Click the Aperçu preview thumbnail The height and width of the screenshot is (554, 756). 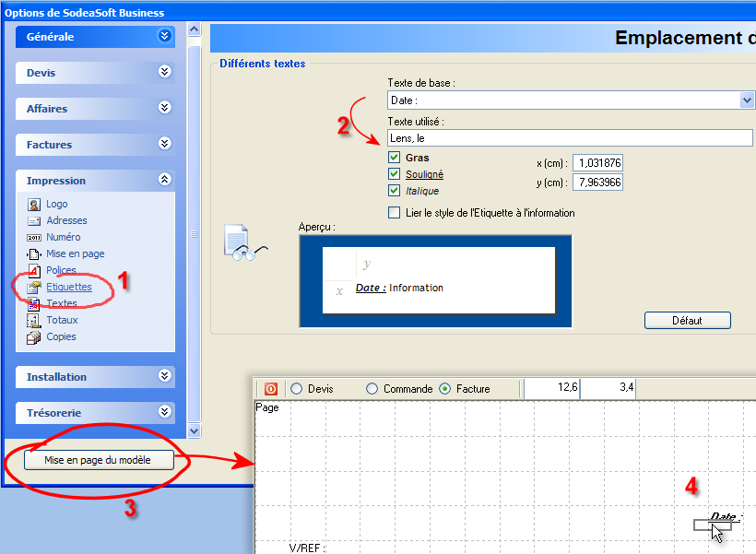pyautogui.click(x=435, y=281)
